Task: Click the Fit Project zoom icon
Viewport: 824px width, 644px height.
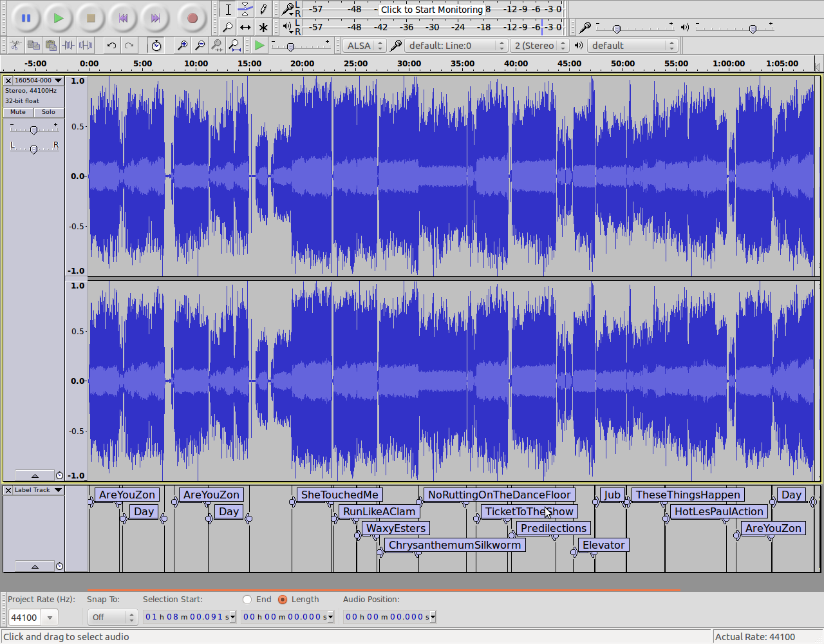Action: click(235, 45)
